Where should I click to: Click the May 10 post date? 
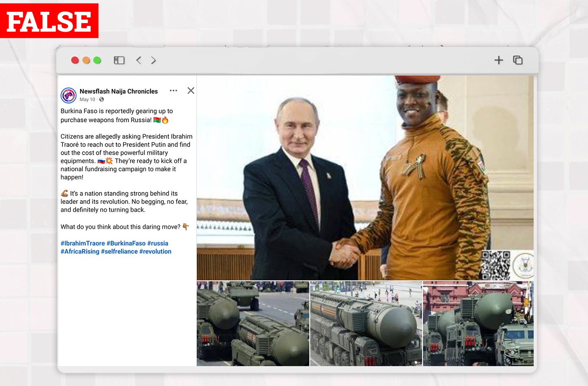(87, 99)
